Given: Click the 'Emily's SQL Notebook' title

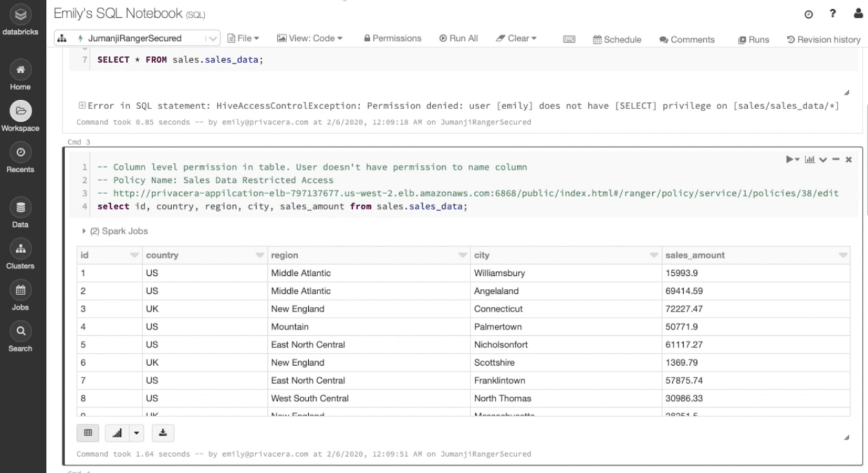Looking at the screenshot, I should tap(118, 13).
